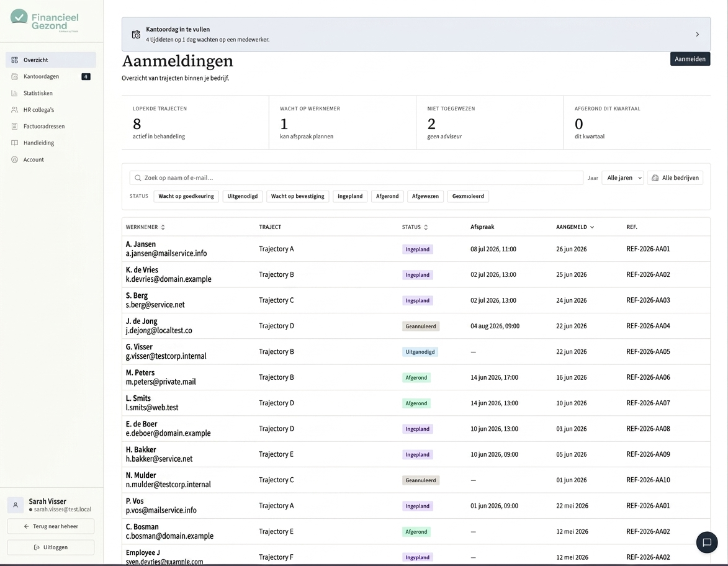Image resolution: width=728 pixels, height=566 pixels.
Task: Click the calendar icon in Kantoordag banner
Action: click(x=136, y=34)
